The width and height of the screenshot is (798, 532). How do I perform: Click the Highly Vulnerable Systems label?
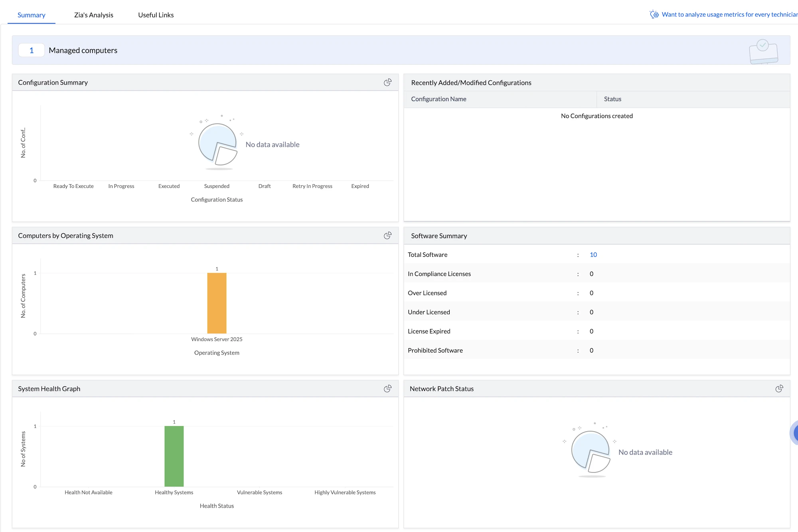345,493
